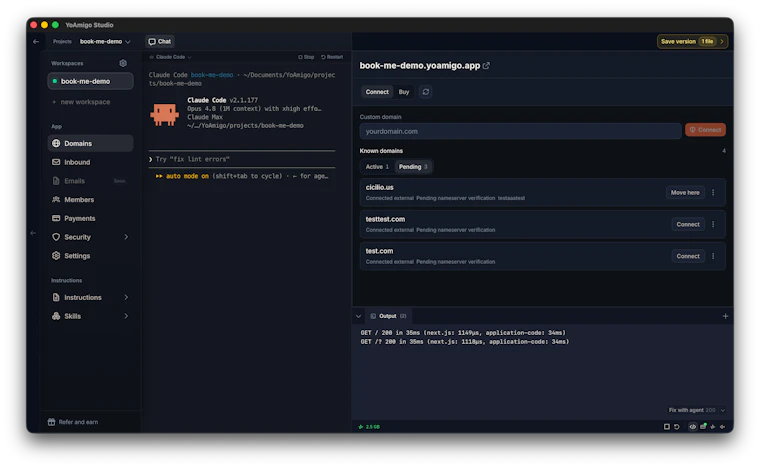Click the cicilio.us domain name
This screenshot has width=760, height=468.
[x=380, y=187]
